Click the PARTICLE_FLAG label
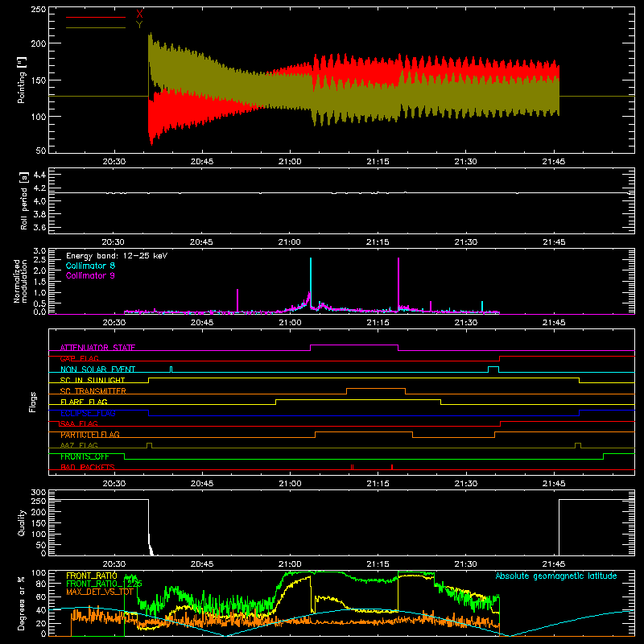The image size is (644, 644). (x=90, y=435)
